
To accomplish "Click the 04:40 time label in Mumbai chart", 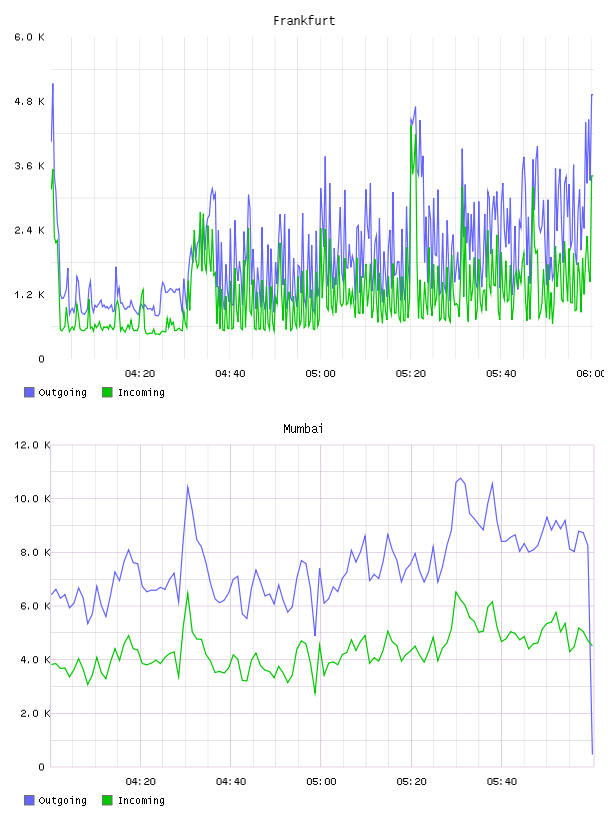I will 231,782.
